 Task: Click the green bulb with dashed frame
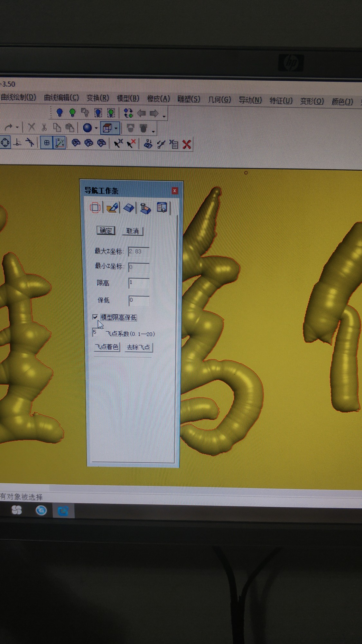point(111,113)
